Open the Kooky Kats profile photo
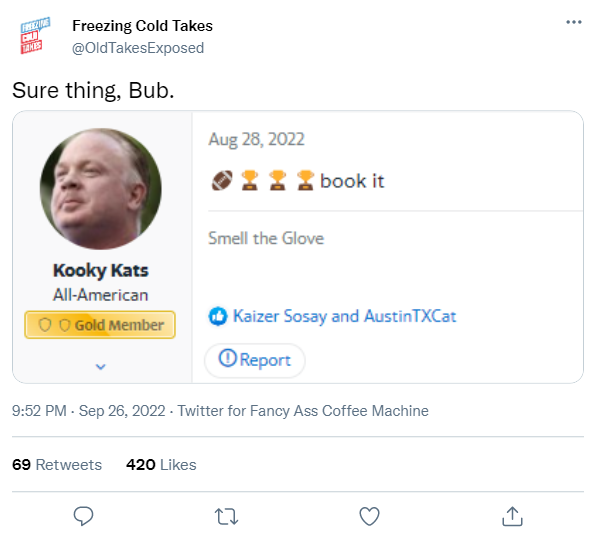The image size is (596, 553). pos(100,189)
